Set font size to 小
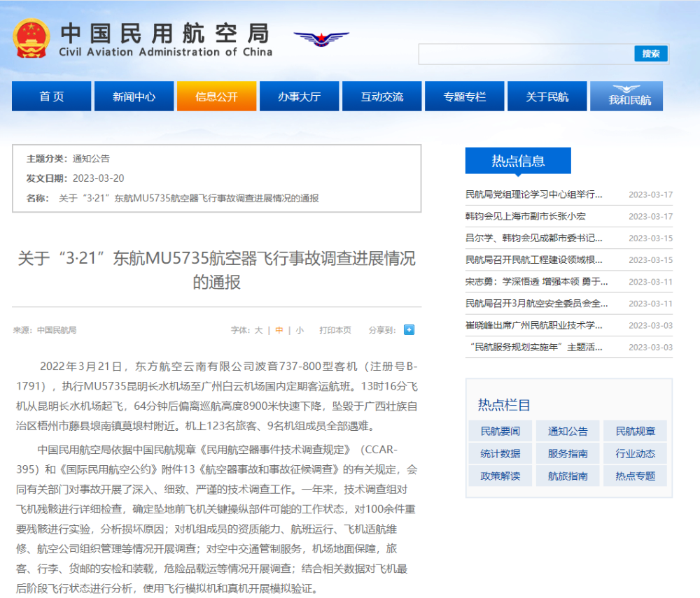 point(300,330)
